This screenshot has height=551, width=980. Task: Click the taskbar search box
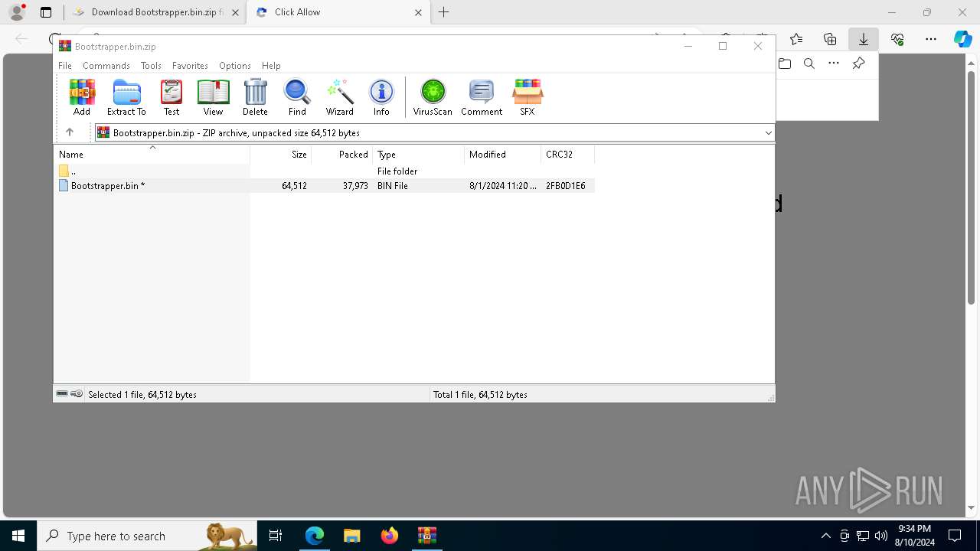pos(147,536)
